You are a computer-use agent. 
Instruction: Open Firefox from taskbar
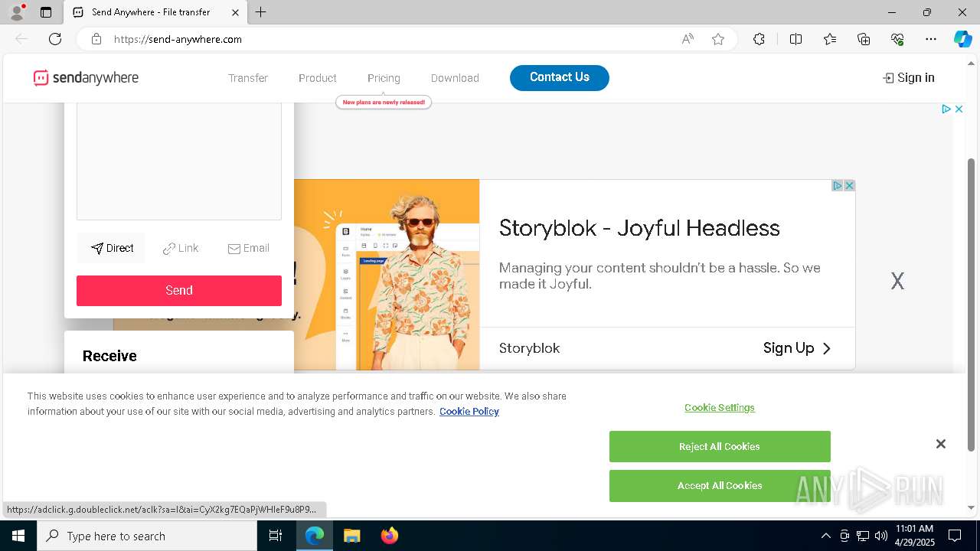coord(389,536)
